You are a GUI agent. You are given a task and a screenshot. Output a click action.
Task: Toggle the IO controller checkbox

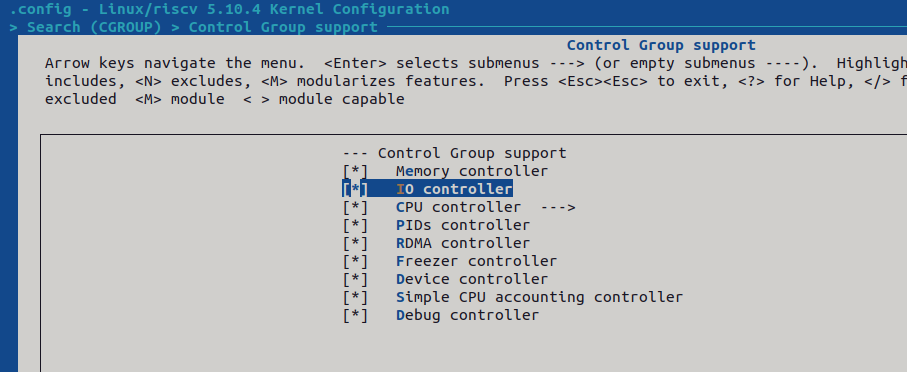(355, 189)
